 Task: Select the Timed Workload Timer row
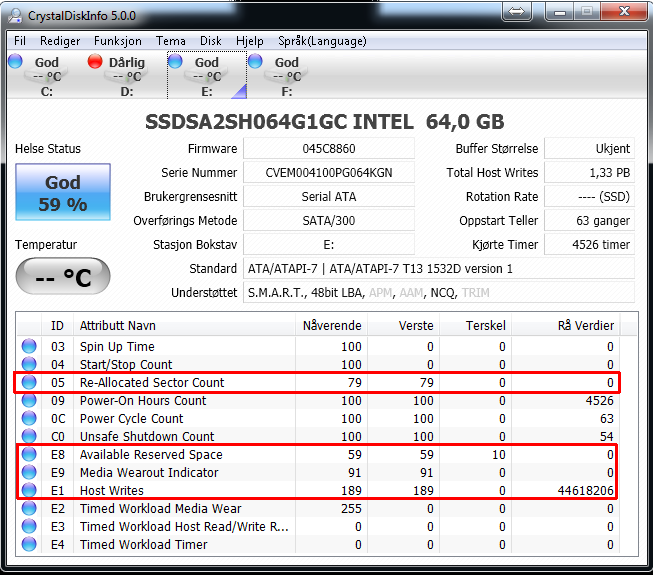point(318,544)
